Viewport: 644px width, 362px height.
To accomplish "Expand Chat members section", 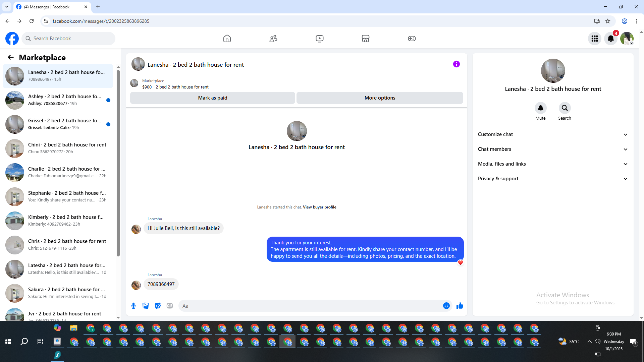I will (x=553, y=149).
